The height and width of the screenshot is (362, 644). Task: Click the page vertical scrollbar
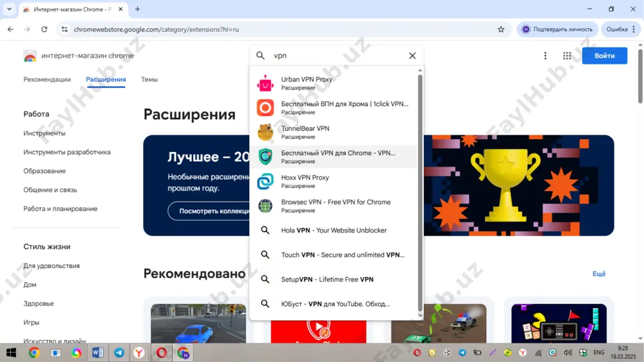click(x=640, y=76)
